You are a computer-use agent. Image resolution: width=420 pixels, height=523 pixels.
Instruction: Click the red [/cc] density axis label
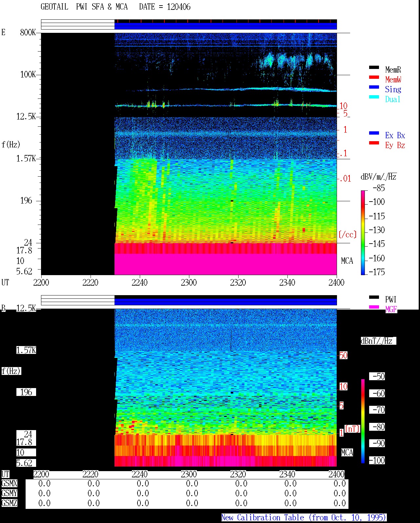click(347, 234)
